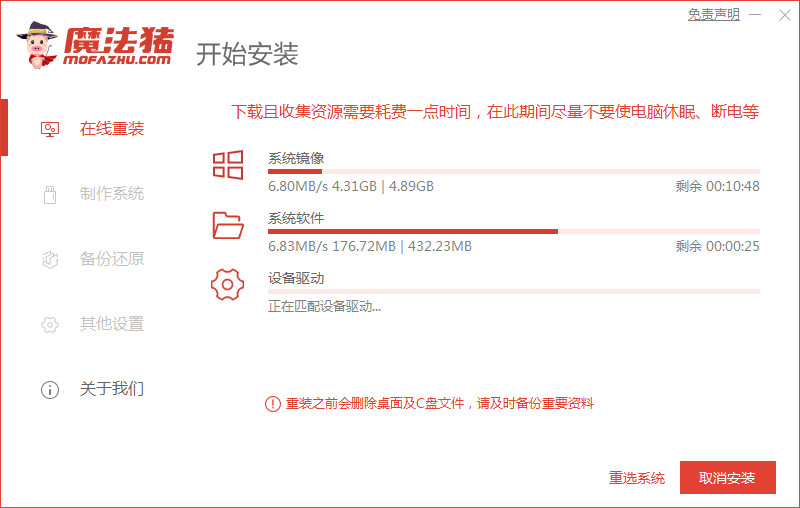Click the 重选系统 link
Screen dimensions: 800x508
pos(637,478)
